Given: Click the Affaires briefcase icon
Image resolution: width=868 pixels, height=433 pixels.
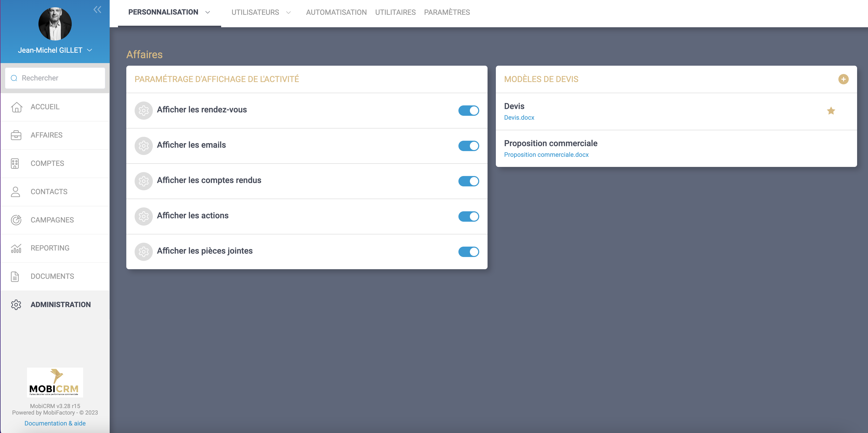Looking at the screenshot, I should (x=16, y=135).
